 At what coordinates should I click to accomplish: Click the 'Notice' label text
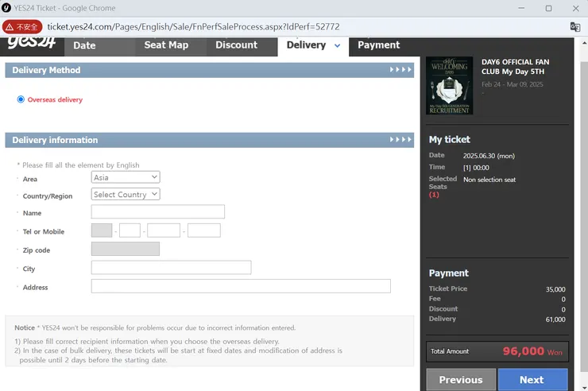tap(25, 327)
